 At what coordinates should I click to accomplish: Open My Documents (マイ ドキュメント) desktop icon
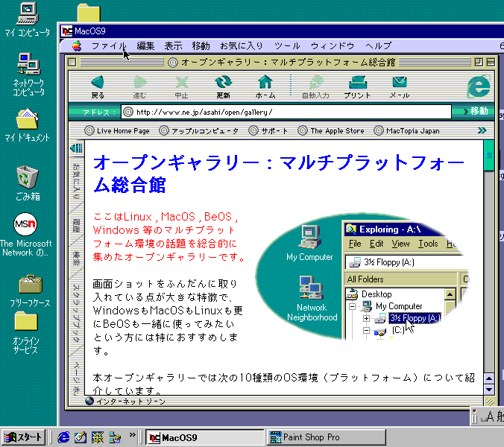click(28, 126)
